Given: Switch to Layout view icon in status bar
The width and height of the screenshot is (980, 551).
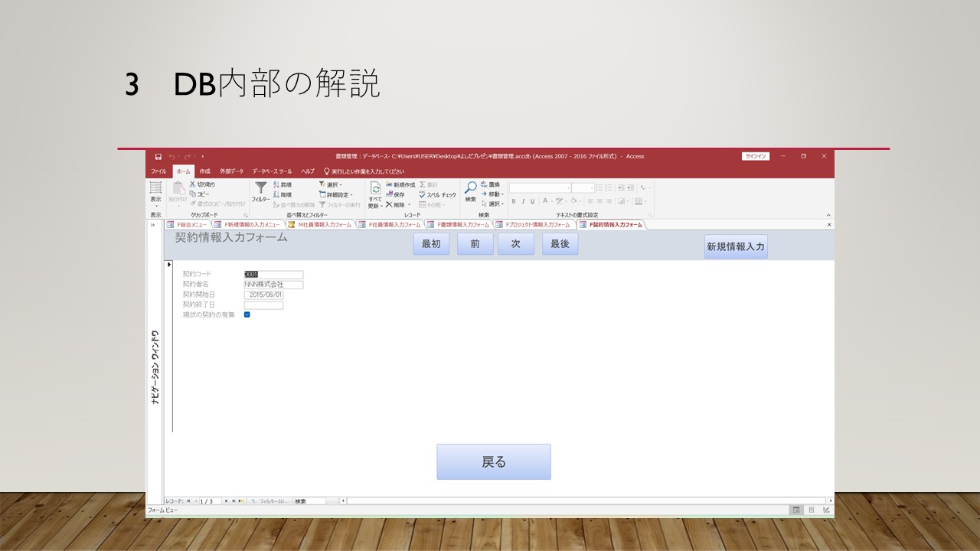Looking at the screenshot, I should click(811, 510).
